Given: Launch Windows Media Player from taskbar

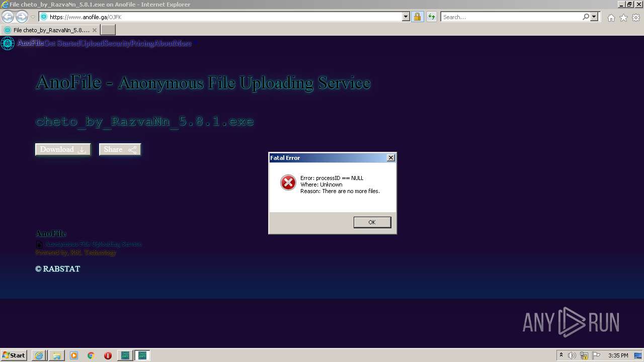Looking at the screenshot, I should pyautogui.click(x=74, y=355).
